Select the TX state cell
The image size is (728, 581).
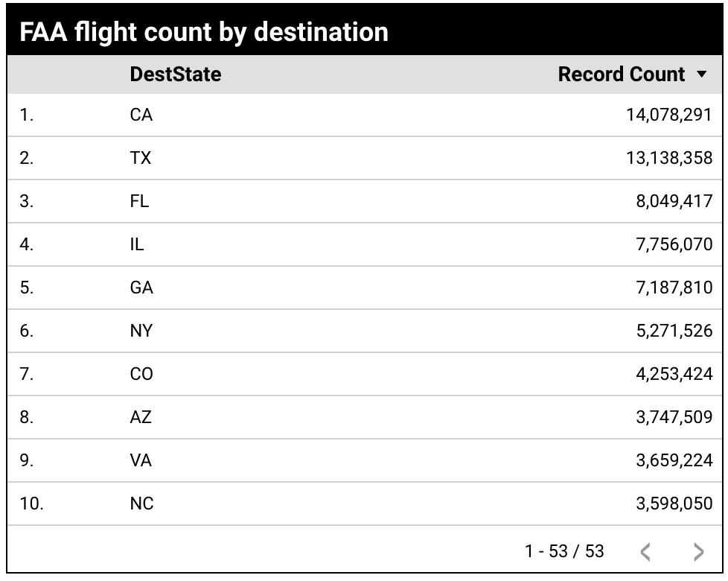[x=141, y=158]
